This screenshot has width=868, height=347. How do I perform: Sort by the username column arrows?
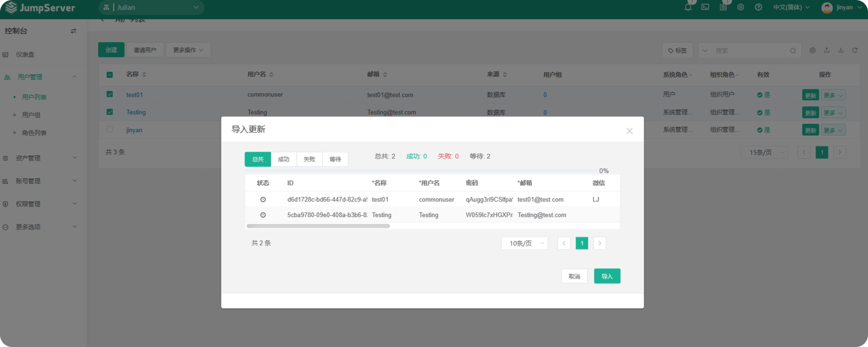tap(271, 74)
